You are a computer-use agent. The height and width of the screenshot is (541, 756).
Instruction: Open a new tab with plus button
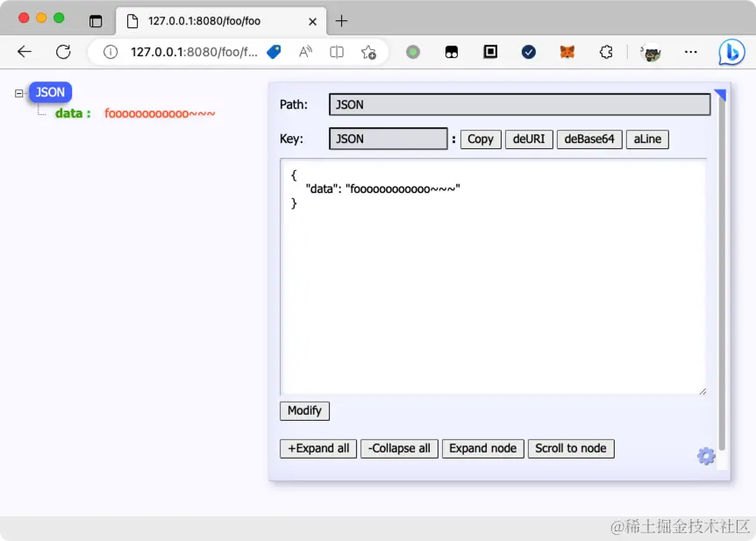(x=341, y=21)
